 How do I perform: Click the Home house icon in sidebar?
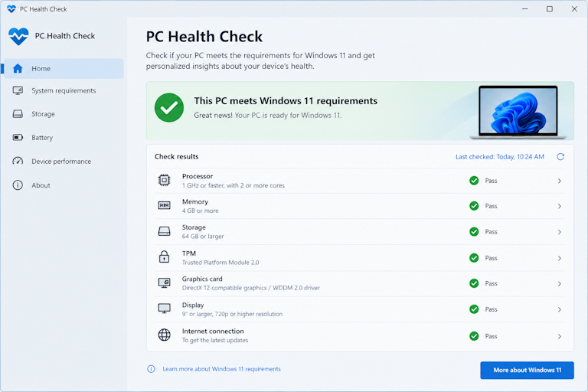tap(18, 68)
